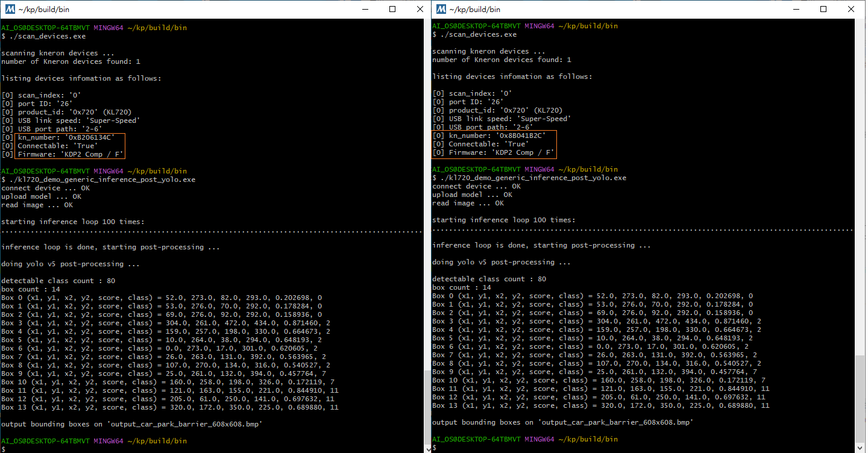868x453 pixels.
Task: Open the right MinTTY window icon menu
Action: coord(441,9)
